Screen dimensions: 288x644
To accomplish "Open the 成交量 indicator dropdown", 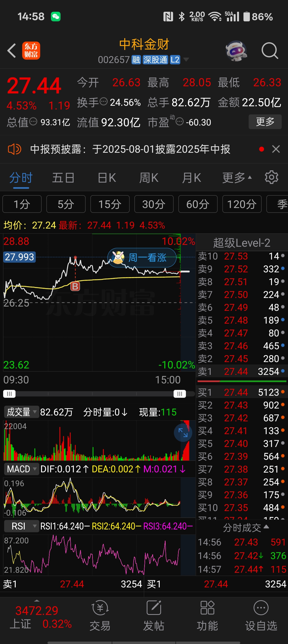I will click(x=21, y=412).
